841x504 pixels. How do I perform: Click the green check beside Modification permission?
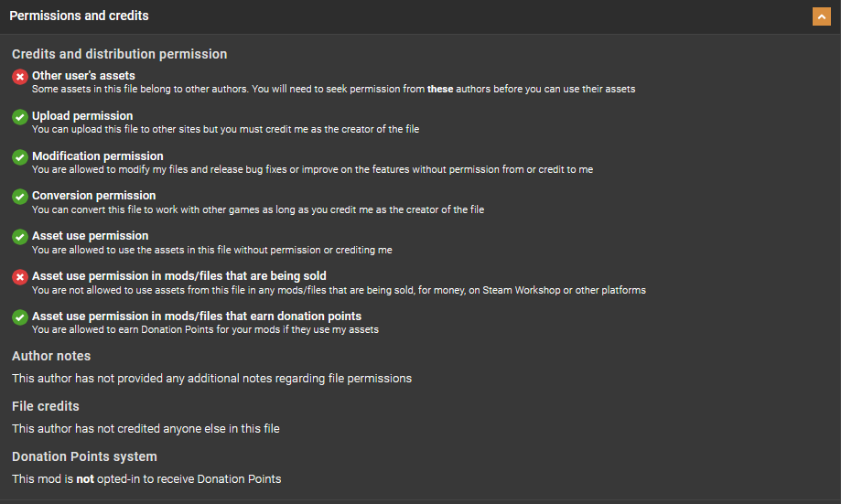tap(20, 157)
